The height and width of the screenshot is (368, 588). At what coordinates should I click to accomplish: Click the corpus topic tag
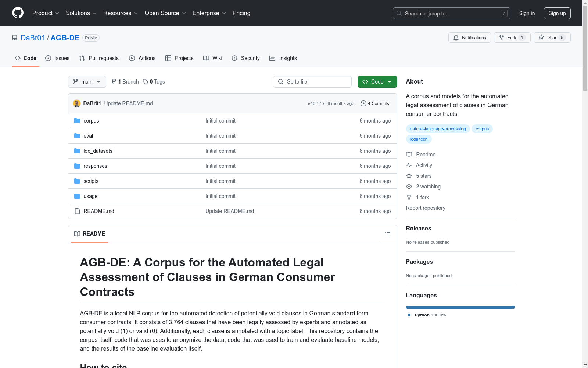tap(482, 129)
